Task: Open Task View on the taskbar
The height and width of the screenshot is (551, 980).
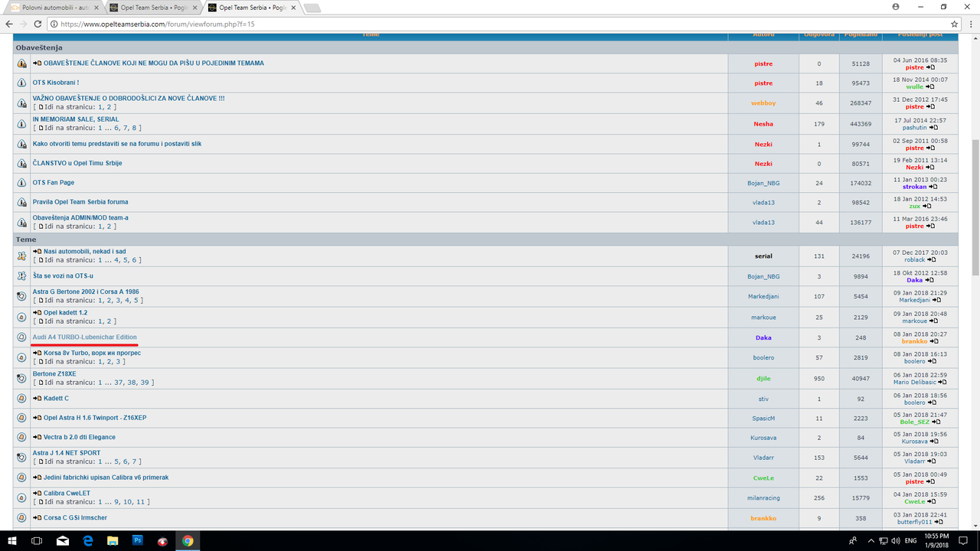Action: pos(37,540)
